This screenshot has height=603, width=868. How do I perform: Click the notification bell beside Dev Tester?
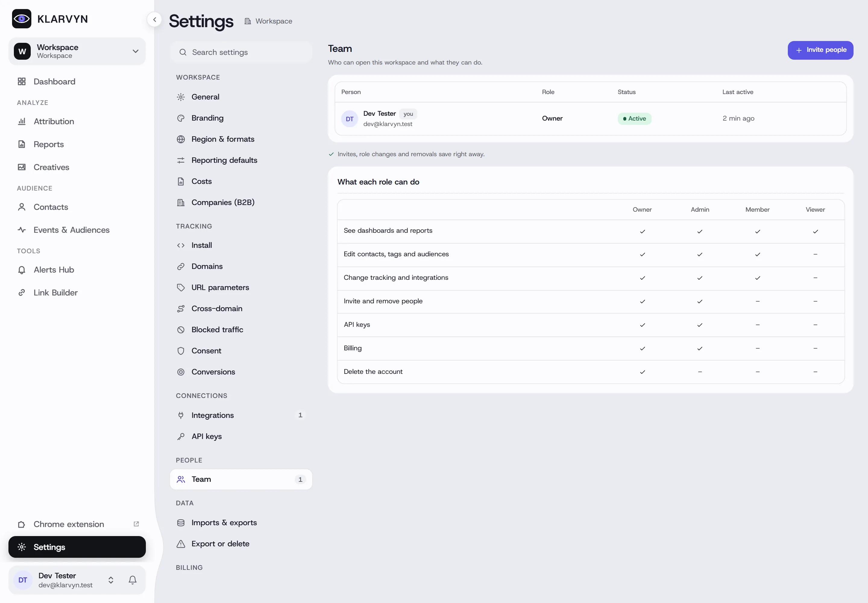[x=133, y=580]
